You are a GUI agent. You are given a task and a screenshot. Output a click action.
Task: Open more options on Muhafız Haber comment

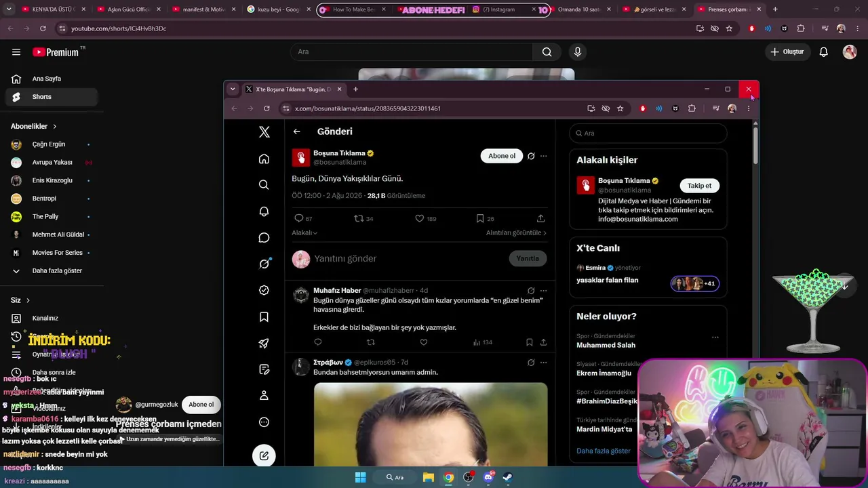pos(543,291)
